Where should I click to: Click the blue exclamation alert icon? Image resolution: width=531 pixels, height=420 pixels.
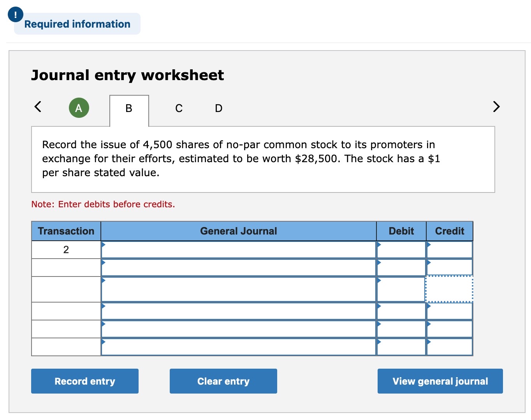[15, 15]
